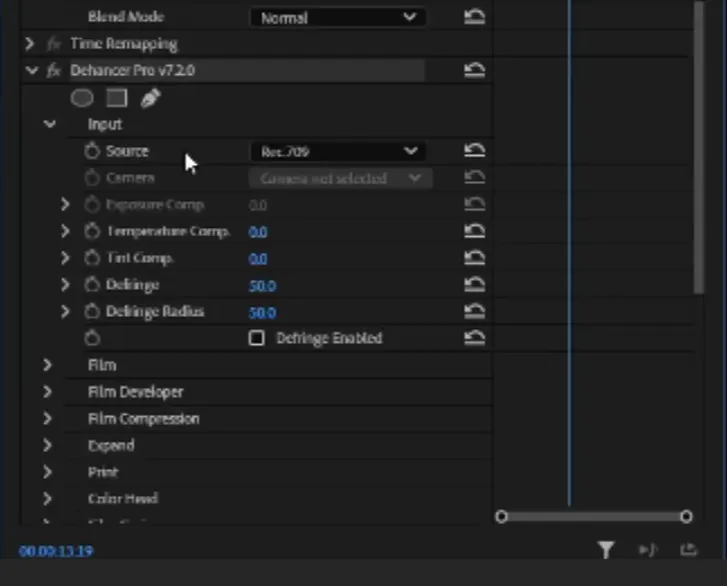Click the export icon at bottom right

[x=689, y=549]
